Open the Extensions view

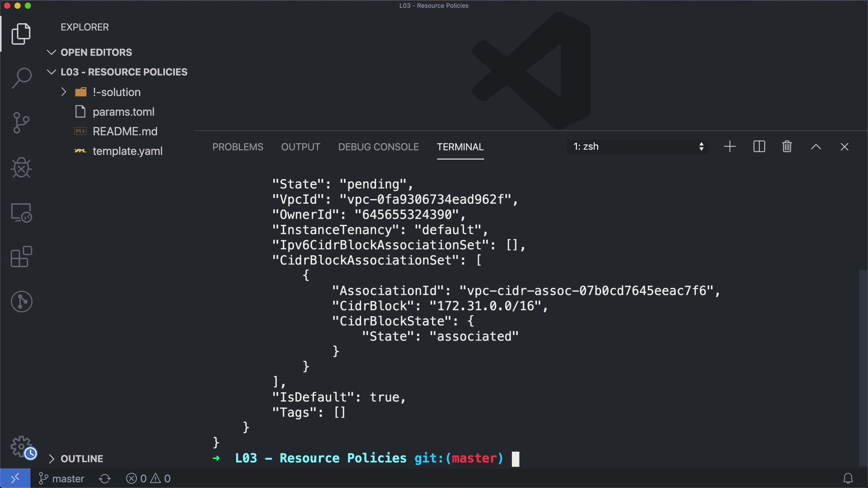pos(21,257)
